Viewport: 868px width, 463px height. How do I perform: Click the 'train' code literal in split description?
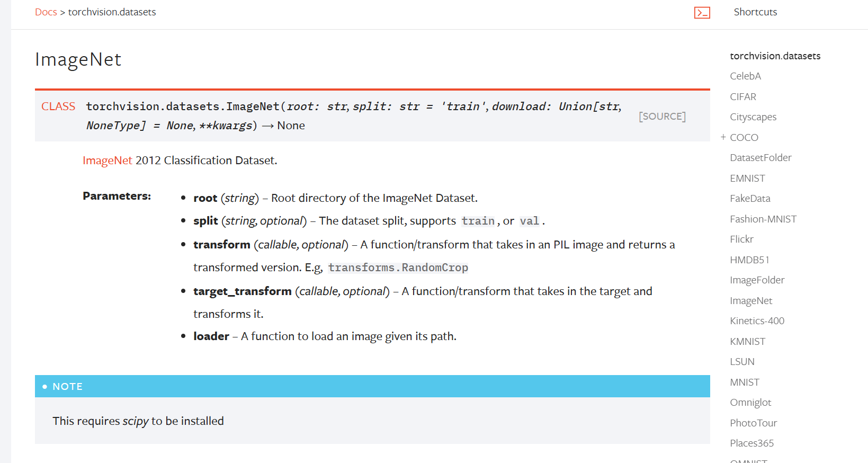coord(478,221)
